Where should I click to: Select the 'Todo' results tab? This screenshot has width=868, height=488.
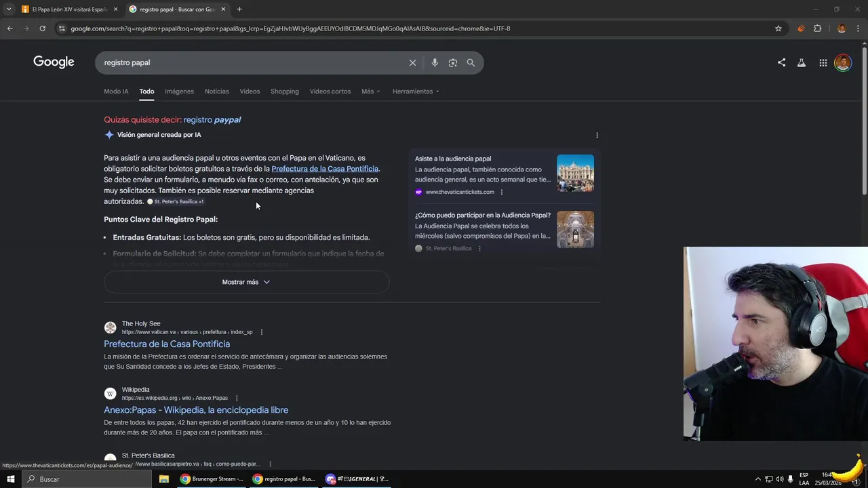[146, 91]
